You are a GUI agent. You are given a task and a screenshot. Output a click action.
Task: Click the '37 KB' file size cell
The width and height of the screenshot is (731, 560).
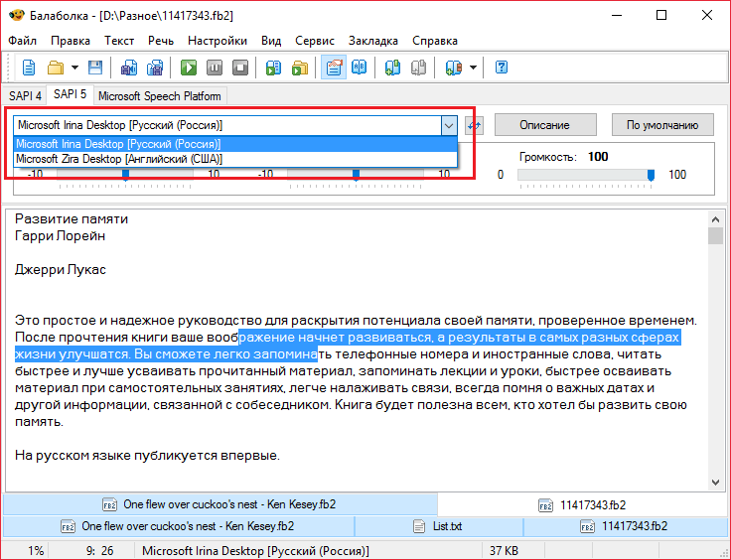point(504,551)
